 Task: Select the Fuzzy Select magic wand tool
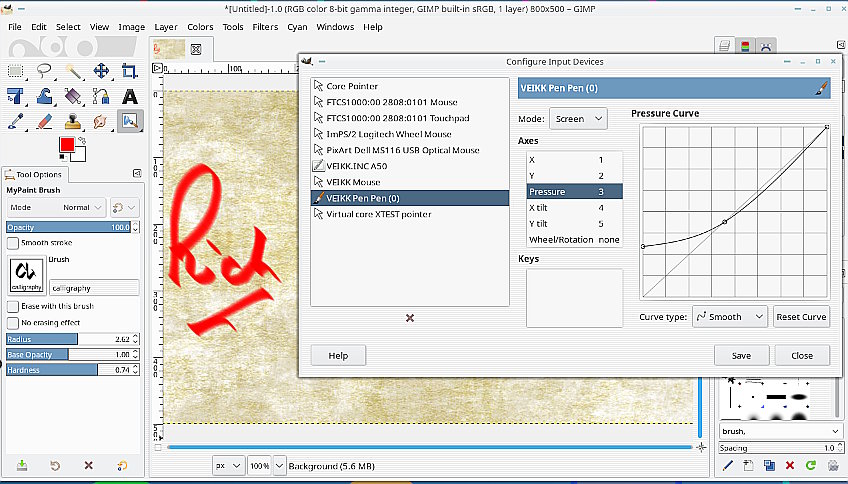72,71
